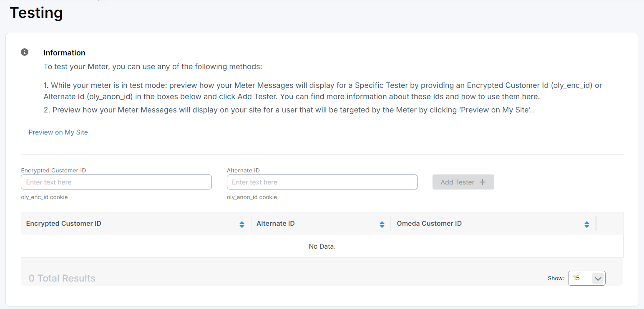Image resolution: width=644 pixels, height=309 pixels.
Task: Open the Preview on My Site link
Action: pos(58,132)
